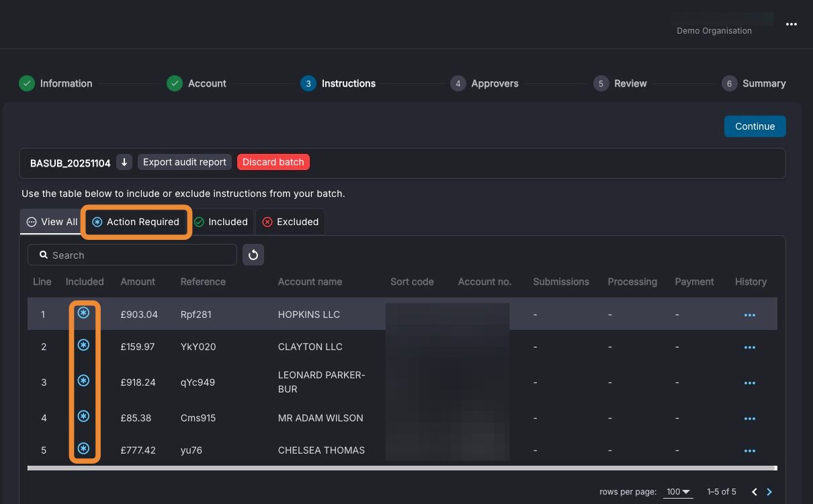The height and width of the screenshot is (504, 813).
Task: Select step 5 Review number badge
Action: (x=601, y=83)
